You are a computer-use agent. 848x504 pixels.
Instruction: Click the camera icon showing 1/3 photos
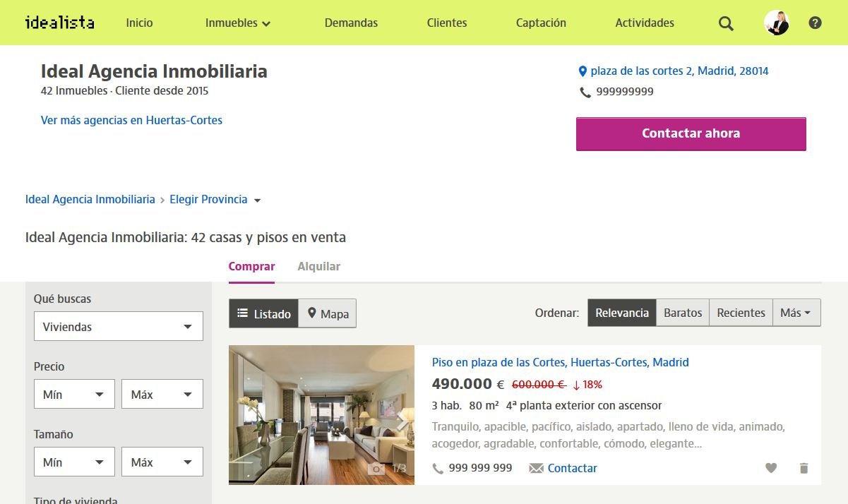(377, 467)
